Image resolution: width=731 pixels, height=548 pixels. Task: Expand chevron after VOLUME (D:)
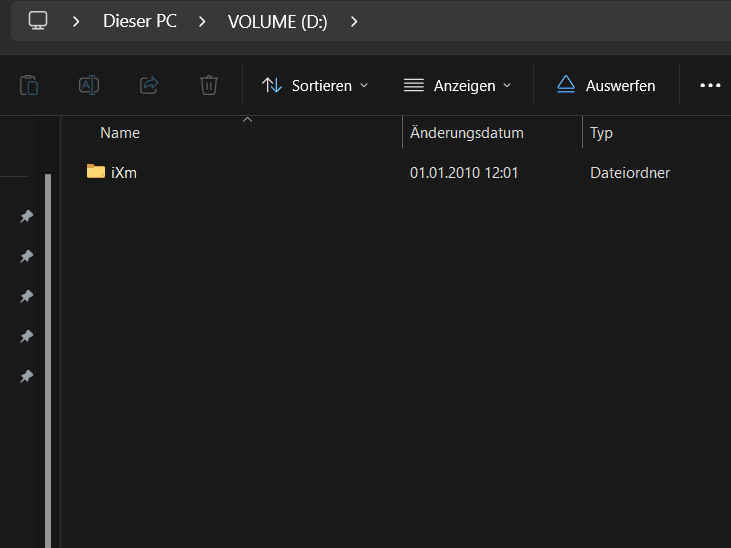point(354,21)
